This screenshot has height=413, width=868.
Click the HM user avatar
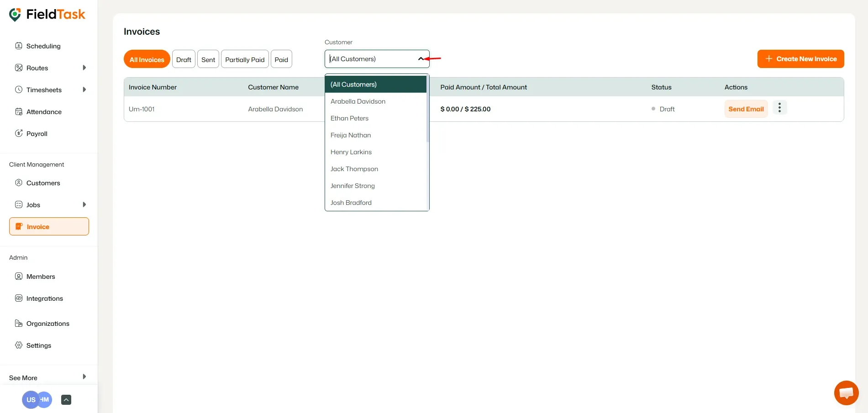[x=45, y=399]
